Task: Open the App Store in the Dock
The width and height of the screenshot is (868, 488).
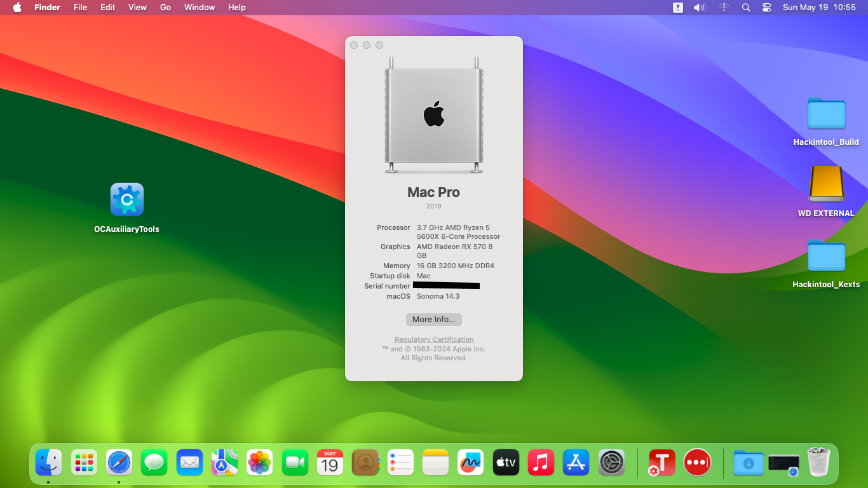Action: [x=576, y=462]
